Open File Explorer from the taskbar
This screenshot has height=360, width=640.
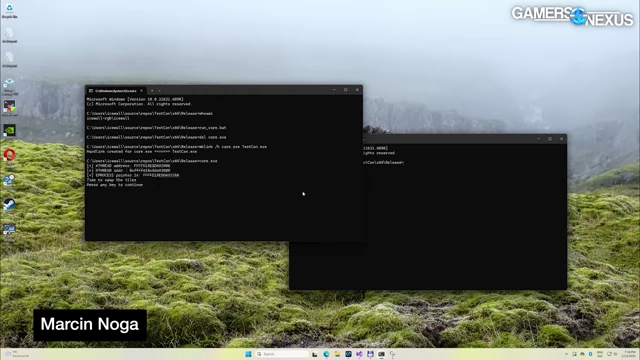pyautogui.click(x=337, y=354)
